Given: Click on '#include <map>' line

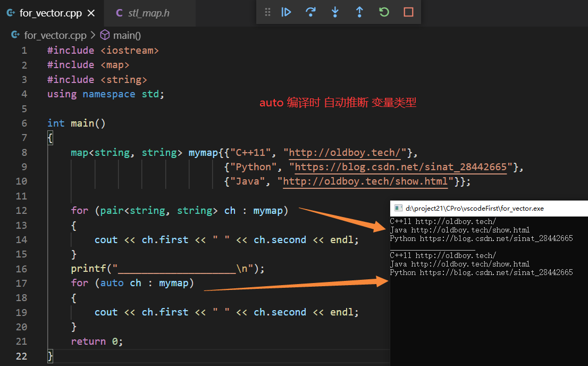Looking at the screenshot, I should coord(88,65).
